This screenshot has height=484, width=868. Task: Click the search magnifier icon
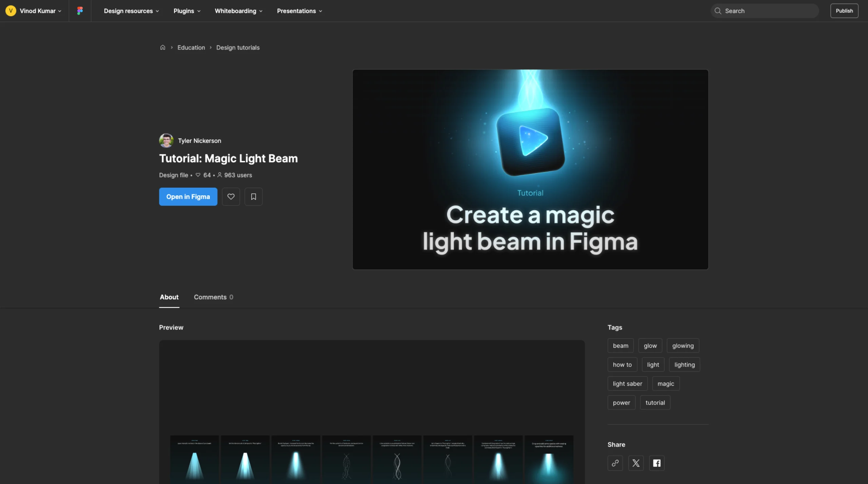(718, 11)
